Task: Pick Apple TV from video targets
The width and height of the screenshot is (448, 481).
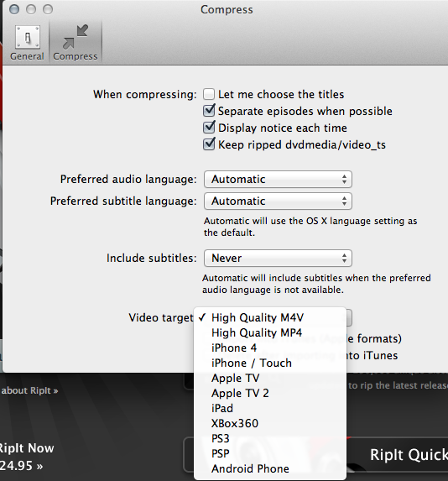Action: point(270,378)
